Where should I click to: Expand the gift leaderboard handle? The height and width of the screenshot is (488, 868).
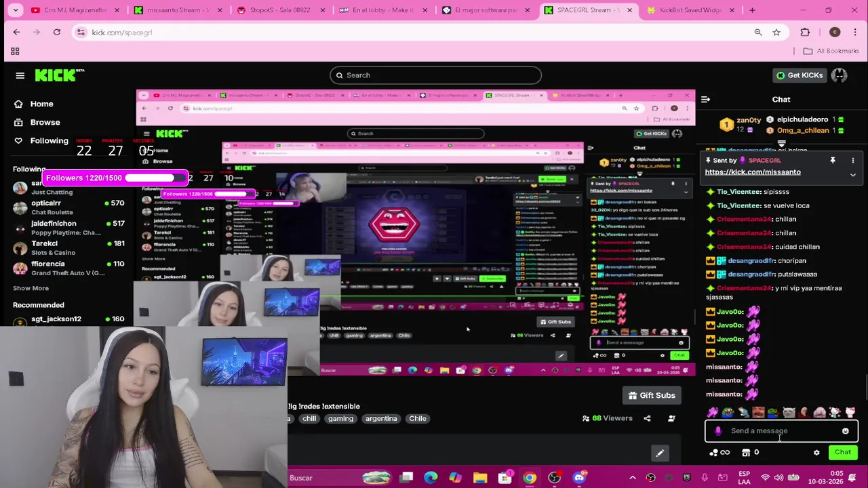click(x=781, y=144)
